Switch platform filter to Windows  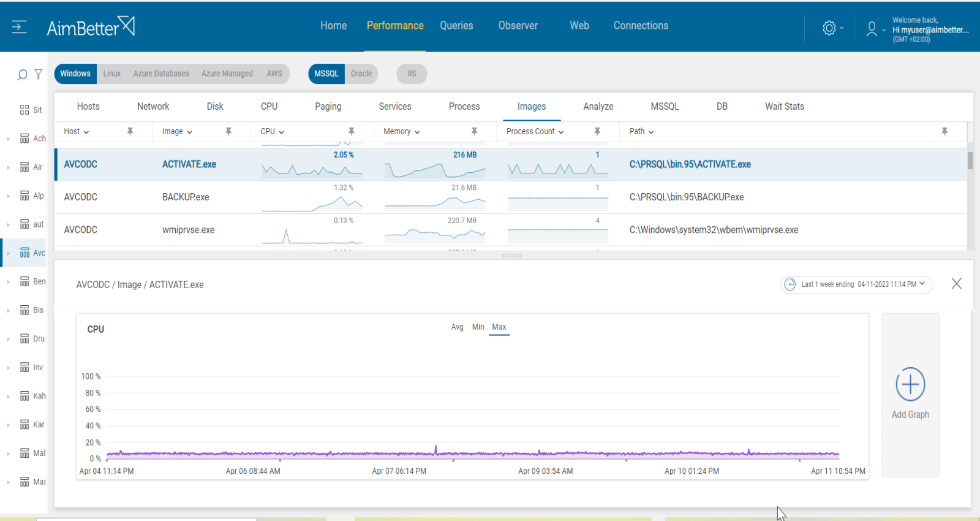click(x=75, y=74)
